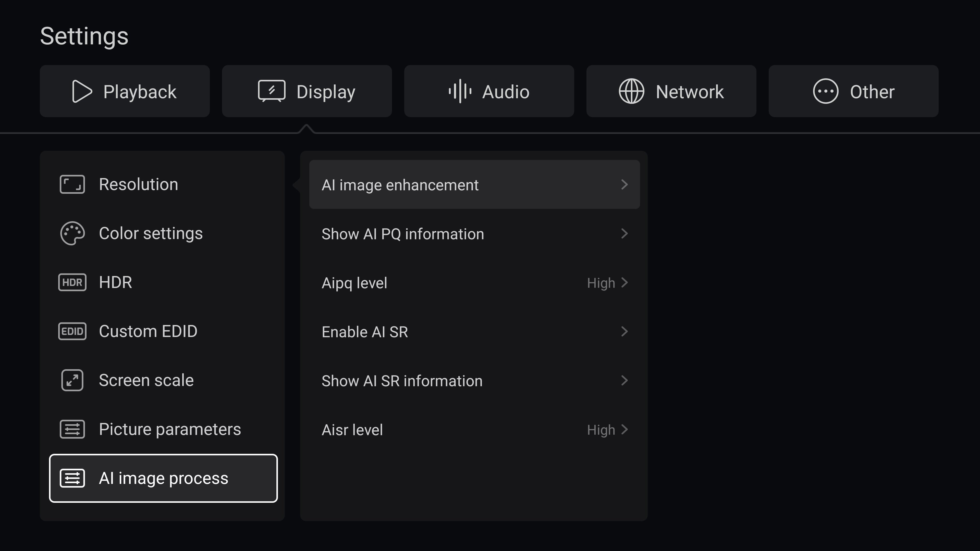Viewport: 980px width, 551px height.
Task: Expand the AI image enhancement chevron
Action: pos(624,184)
